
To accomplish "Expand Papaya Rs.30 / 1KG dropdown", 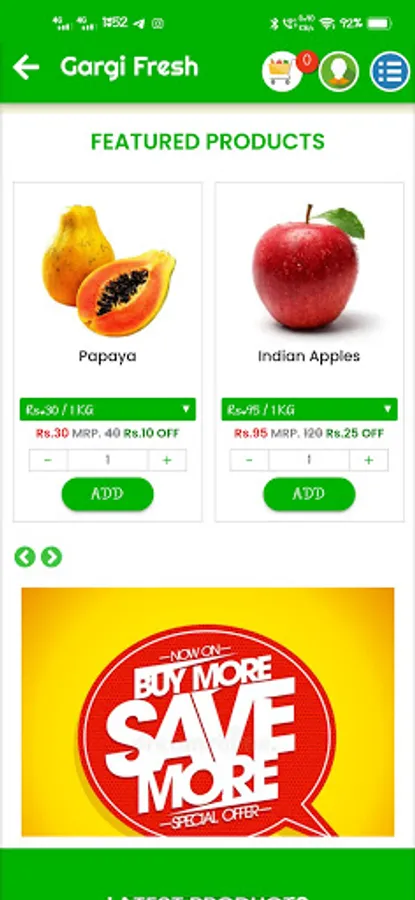I will click(x=108, y=409).
